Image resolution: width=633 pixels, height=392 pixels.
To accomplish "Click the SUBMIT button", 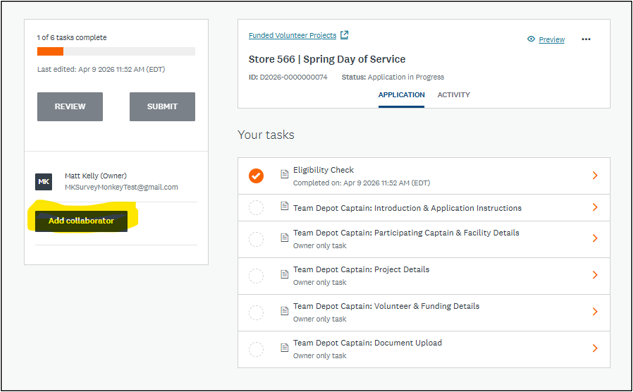I will pyautogui.click(x=162, y=107).
